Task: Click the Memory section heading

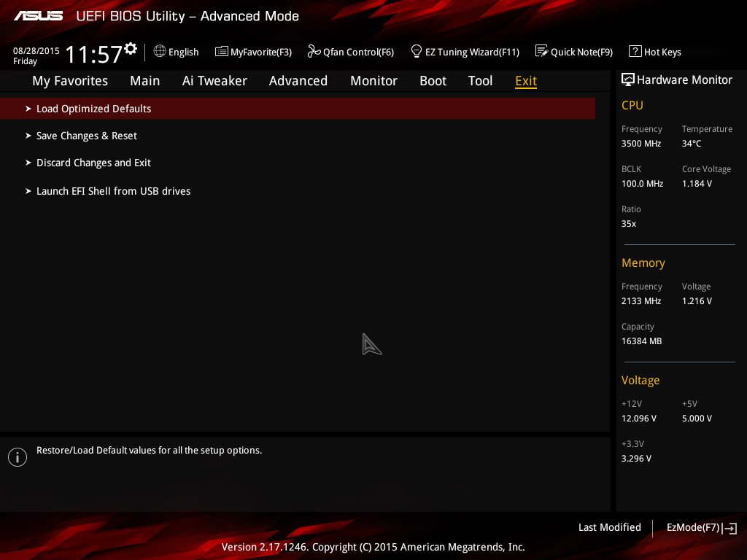Action: pos(643,262)
